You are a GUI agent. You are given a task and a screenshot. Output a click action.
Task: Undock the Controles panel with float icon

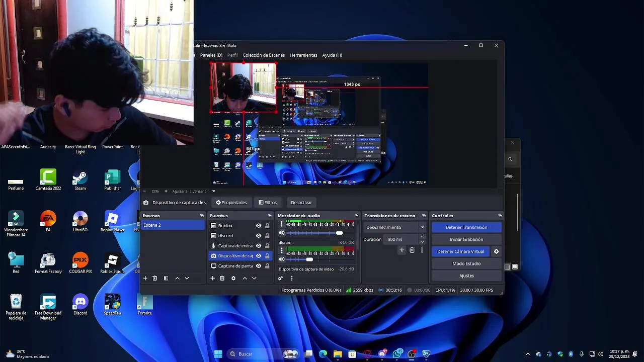tap(500, 216)
